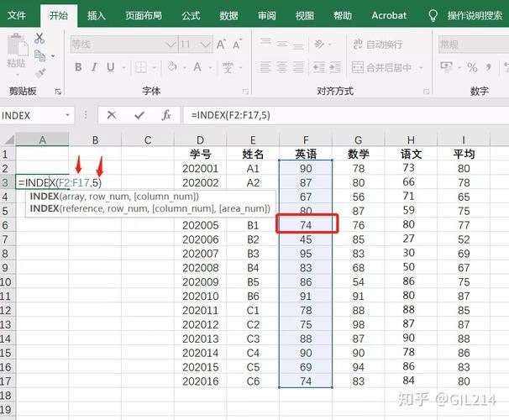The width and height of the screenshot is (509, 420).
Task: Toggle Underline formatting
Action: (x=110, y=67)
